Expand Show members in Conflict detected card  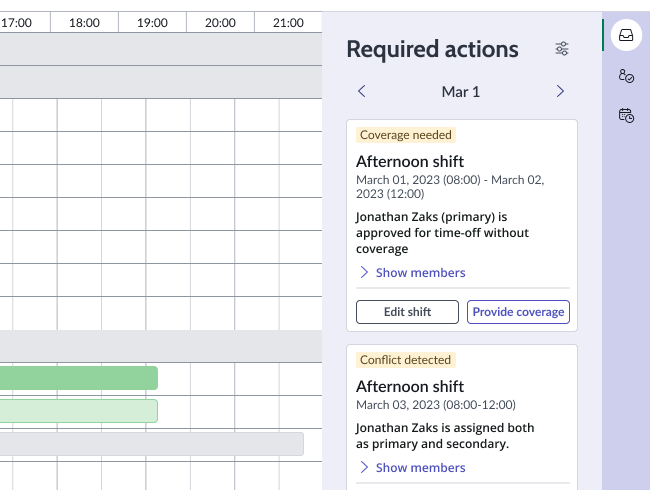(412, 467)
